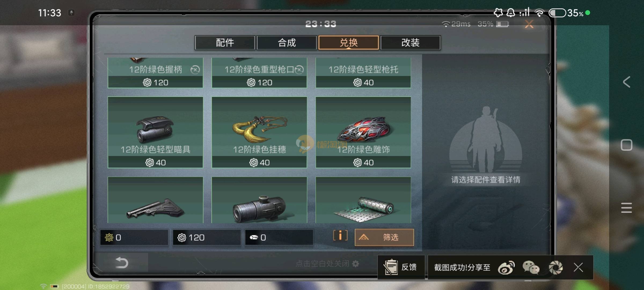This screenshot has width=644, height=290.
Task: Share via the camera shutter icon
Action: click(555, 267)
